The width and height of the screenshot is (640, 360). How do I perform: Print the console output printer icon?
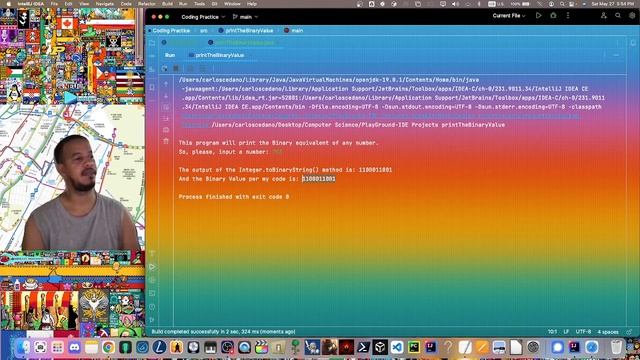tap(166, 130)
